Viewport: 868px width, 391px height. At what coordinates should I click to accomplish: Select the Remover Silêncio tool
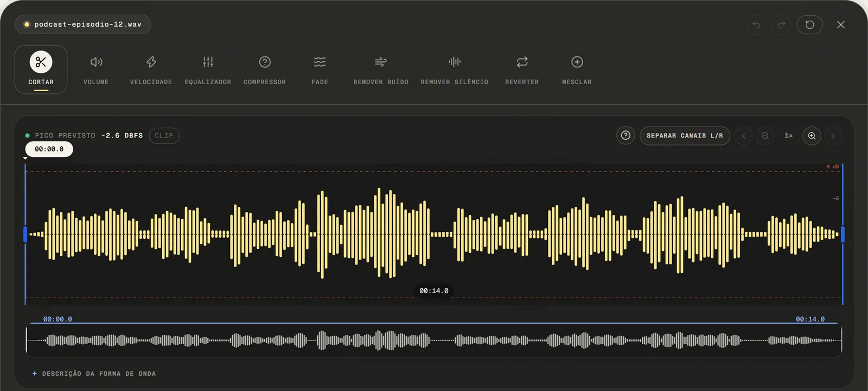[455, 70]
